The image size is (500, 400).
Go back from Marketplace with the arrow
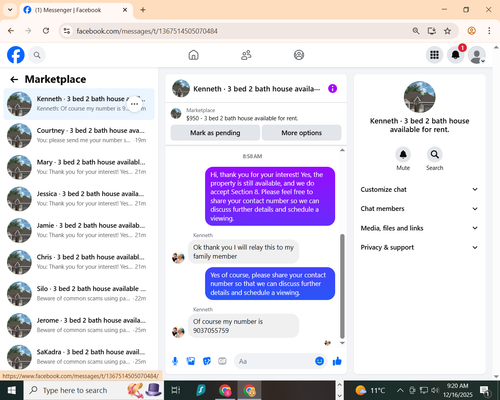14,79
